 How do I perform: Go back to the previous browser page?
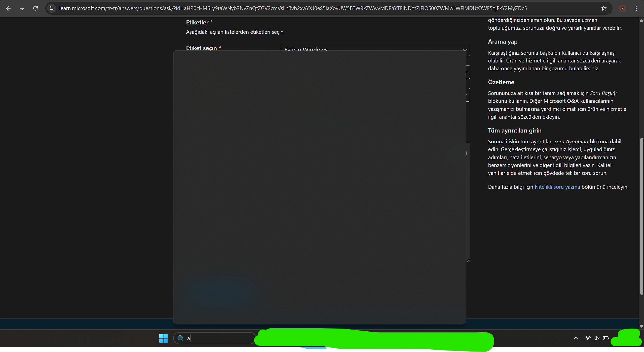point(8,8)
